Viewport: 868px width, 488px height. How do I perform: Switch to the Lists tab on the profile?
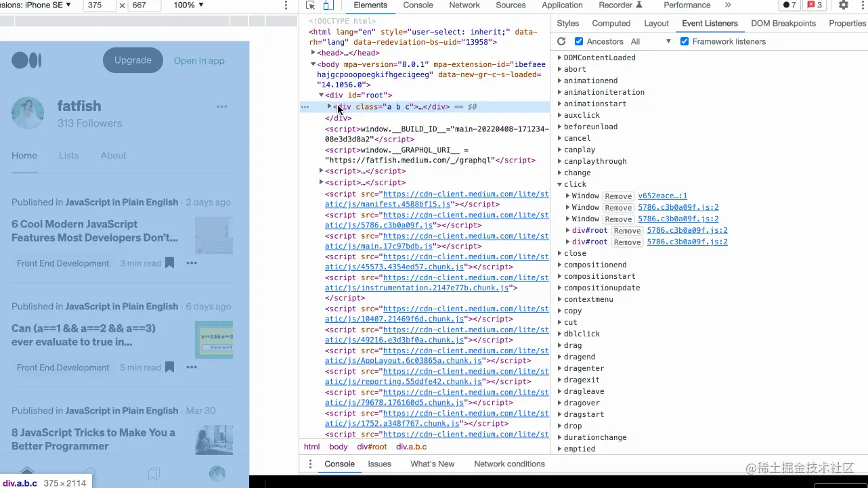coord(68,155)
